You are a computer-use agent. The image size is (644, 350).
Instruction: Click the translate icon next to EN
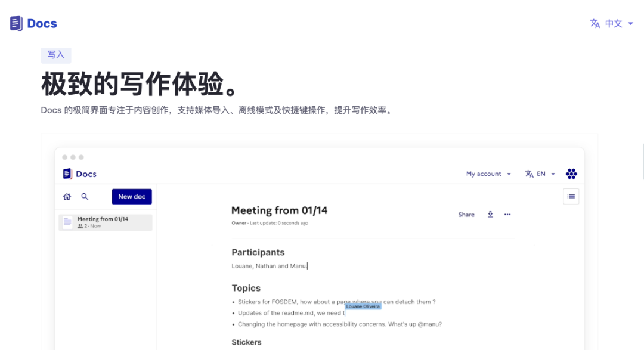point(529,174)
